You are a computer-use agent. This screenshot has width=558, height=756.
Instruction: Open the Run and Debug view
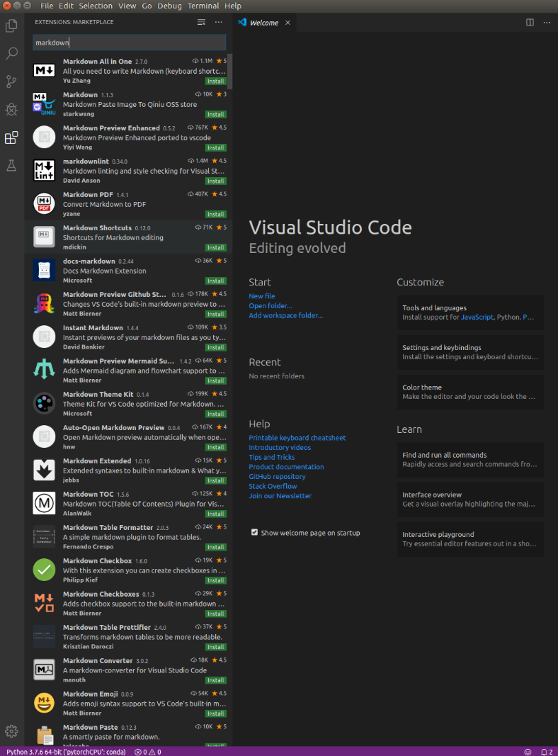(11, 110)
